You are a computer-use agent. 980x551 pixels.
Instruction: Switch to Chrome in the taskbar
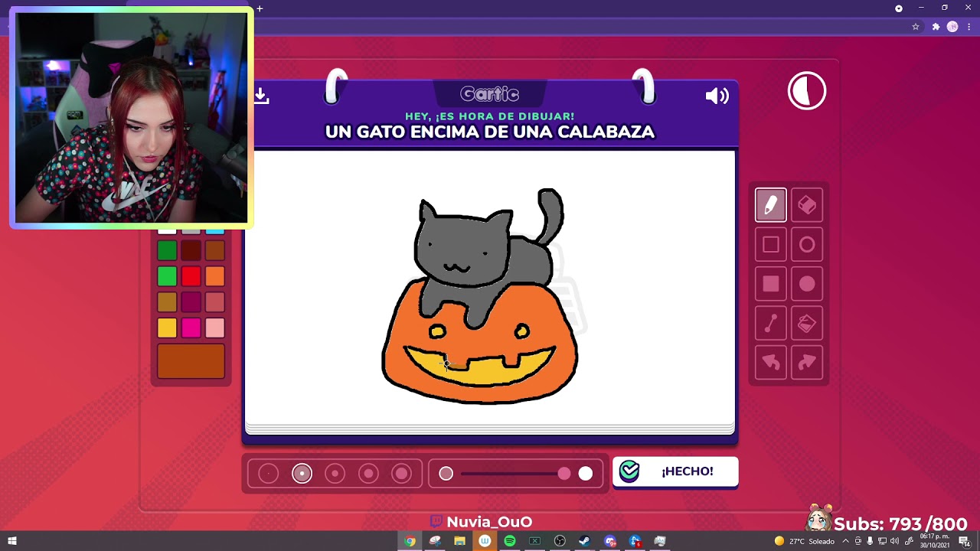click(x=410, y=541)
